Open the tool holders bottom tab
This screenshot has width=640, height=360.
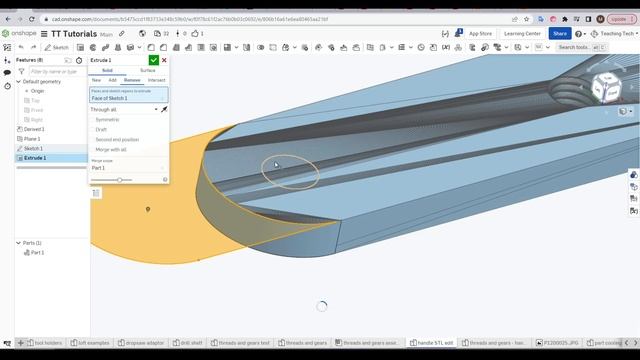(45, 343)
